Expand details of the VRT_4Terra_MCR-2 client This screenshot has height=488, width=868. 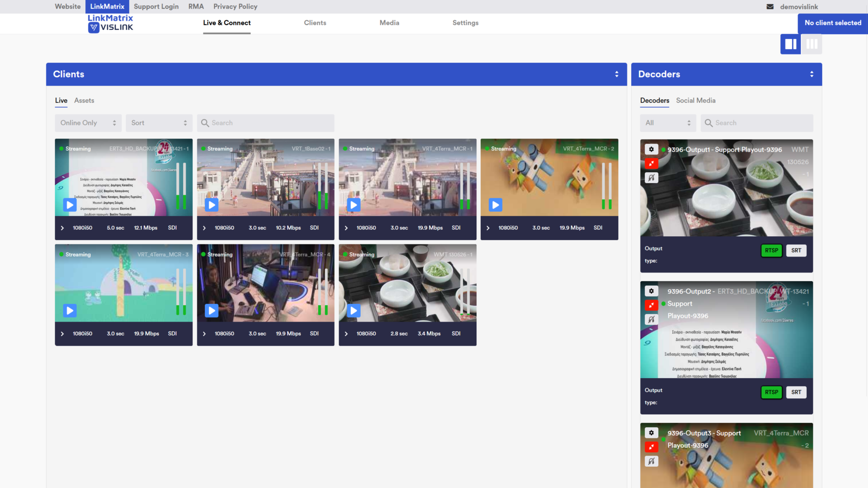(488, 228)
